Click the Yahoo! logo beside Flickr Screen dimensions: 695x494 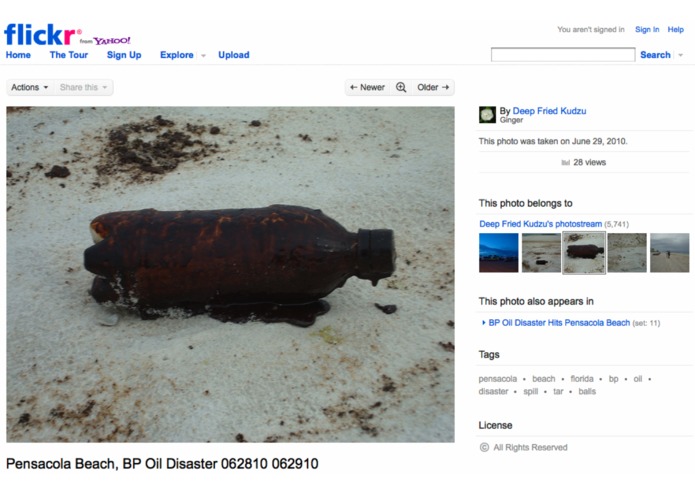pyautogui.click(x=111, y=41)
